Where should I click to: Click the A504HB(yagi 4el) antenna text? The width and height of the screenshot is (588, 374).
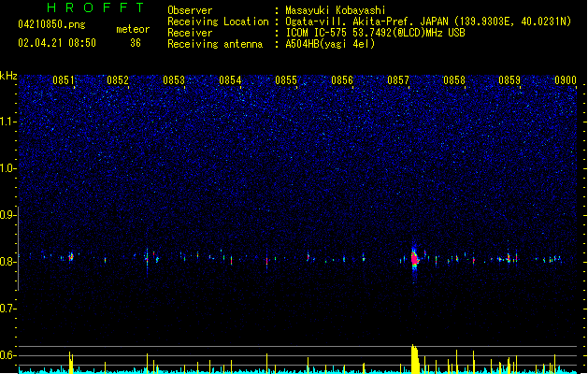pos(330,44)
